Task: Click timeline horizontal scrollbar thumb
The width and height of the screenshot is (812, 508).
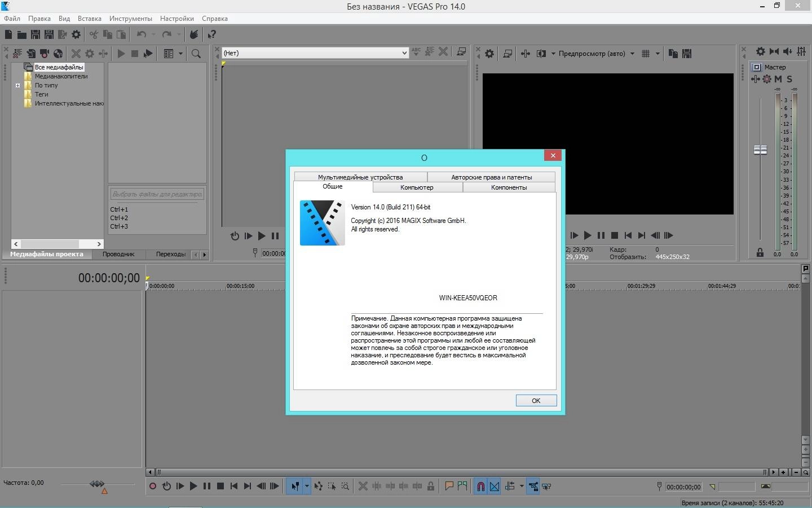Action: click(461, 472)
